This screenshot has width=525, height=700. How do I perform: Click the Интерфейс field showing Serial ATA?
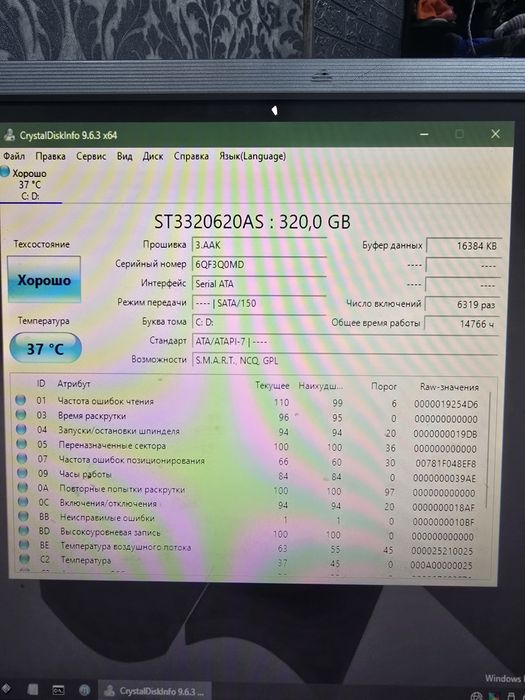[x=259, y=283]
